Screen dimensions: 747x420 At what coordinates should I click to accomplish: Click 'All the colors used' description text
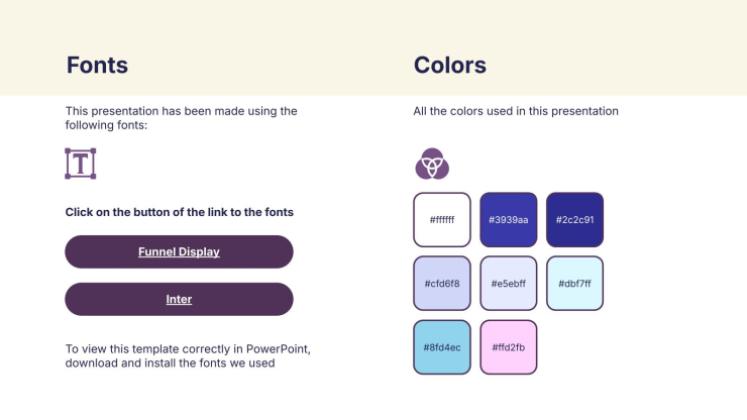pyautogui.click(x=516, y=111)
